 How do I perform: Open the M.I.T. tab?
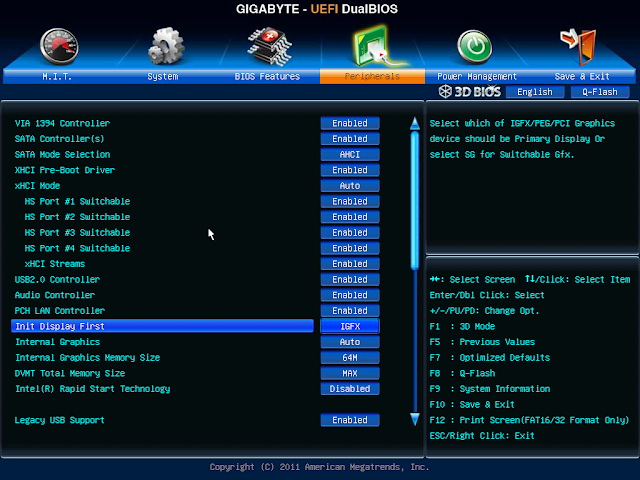tap(57, 76)
